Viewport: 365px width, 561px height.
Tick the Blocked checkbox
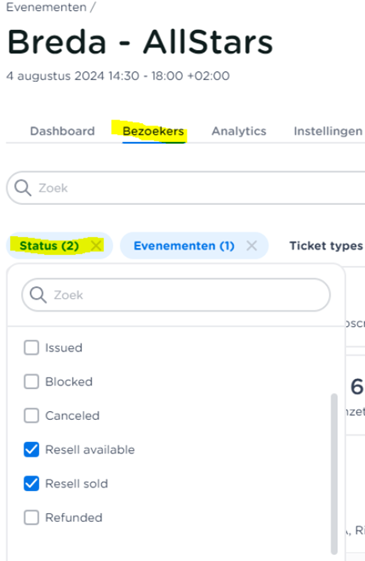click(x=31, y=381)
